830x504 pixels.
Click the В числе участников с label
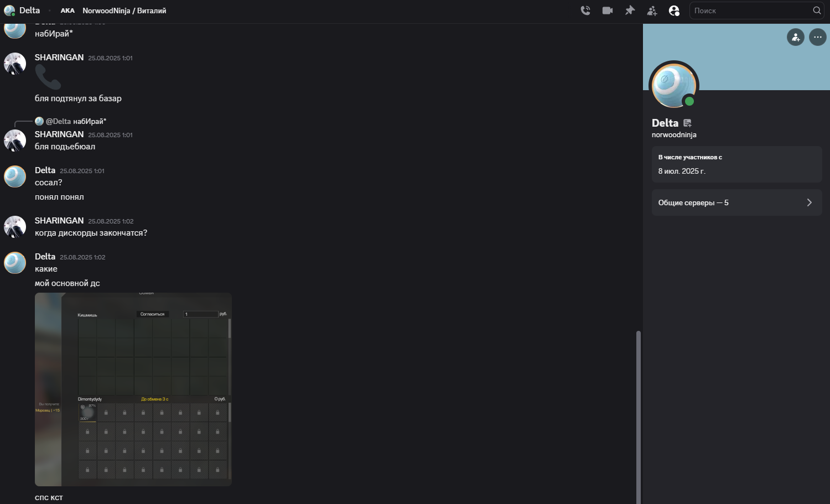click(x=690, y=157)
